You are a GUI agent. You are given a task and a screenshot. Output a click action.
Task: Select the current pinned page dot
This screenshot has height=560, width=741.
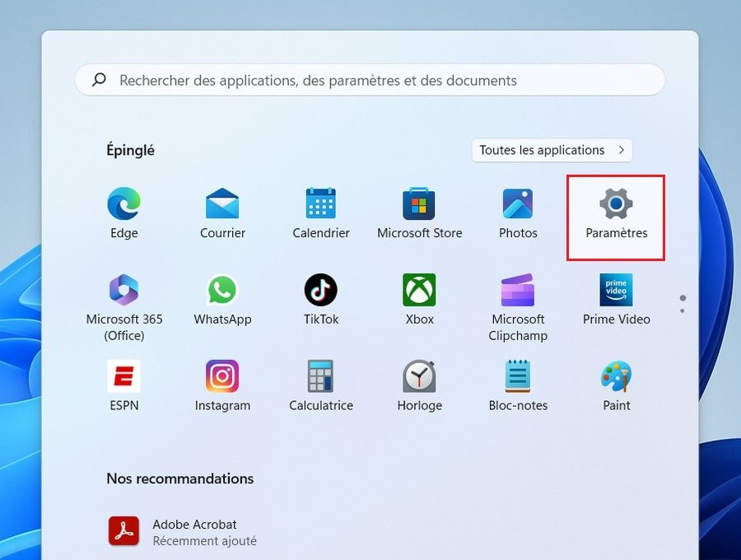point(683,298)
